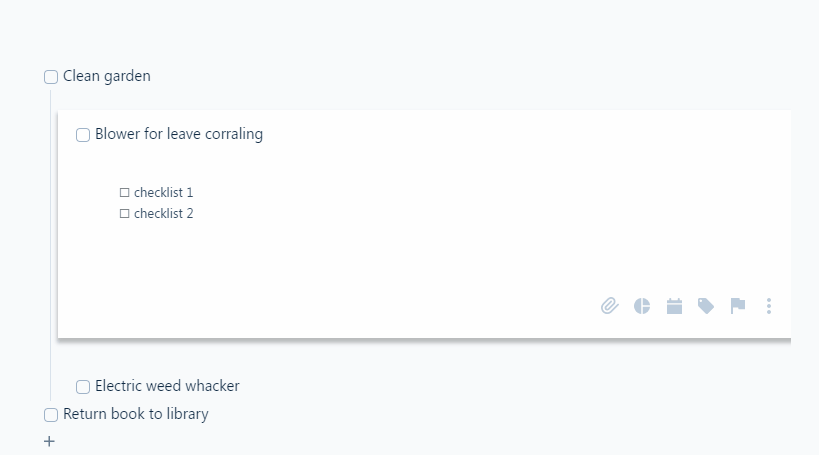
Task: Check off the Clean garden task
Action: 51,77
